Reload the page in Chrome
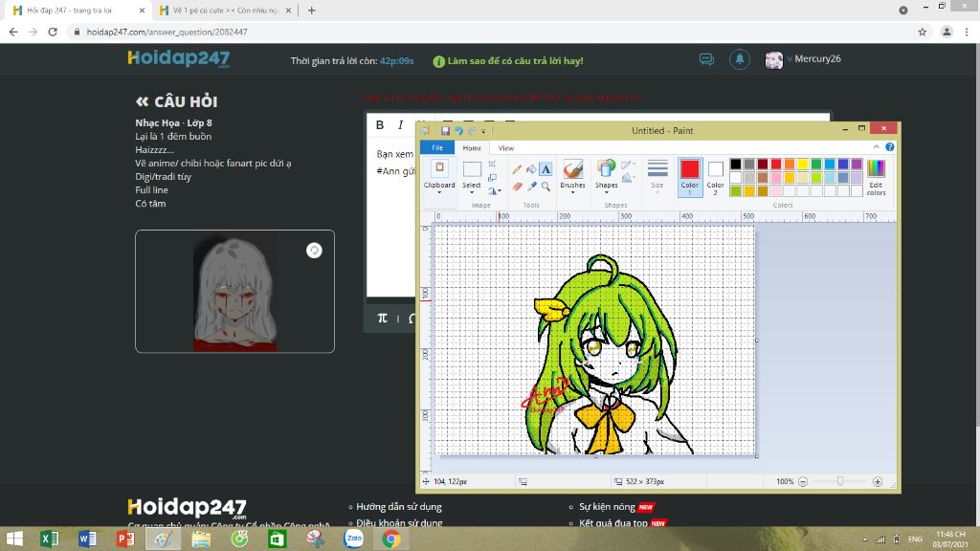 53,32
